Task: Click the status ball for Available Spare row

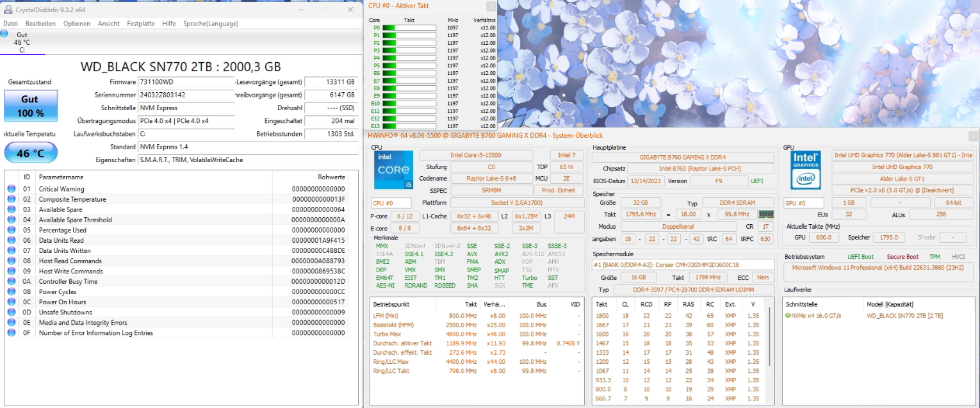Action: point(12,209)
